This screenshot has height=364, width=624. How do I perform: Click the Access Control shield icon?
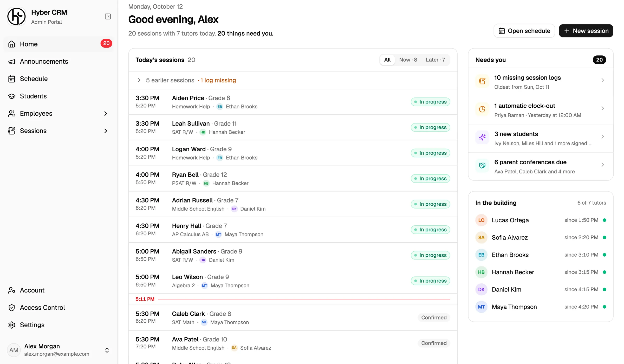coord(12,308)
